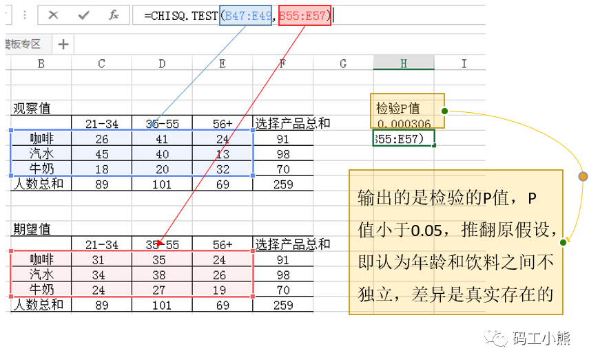Click the expected-table 人数总和 label

(39, 304)
